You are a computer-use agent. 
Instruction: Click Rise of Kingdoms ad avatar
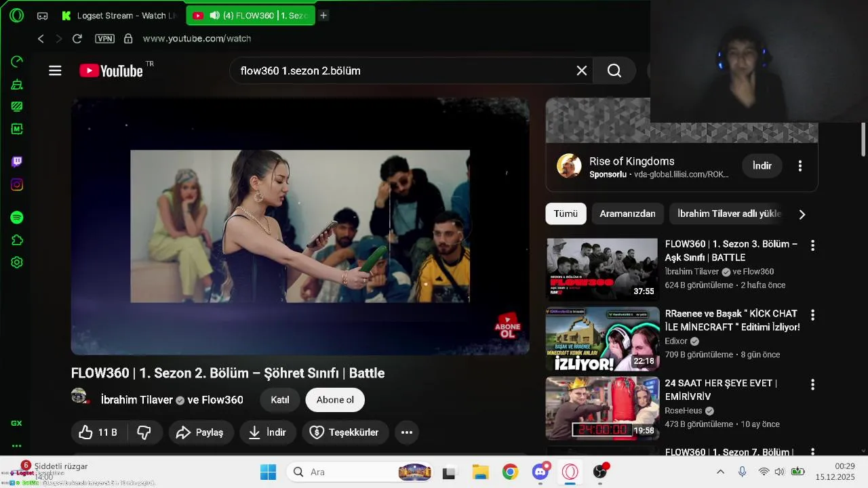pyautogui.click(x=569, y=165)
